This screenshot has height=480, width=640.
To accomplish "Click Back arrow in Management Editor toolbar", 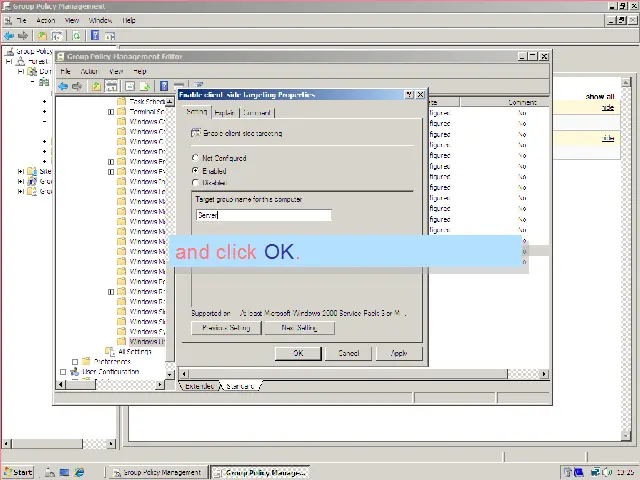I will click(62, 86).
